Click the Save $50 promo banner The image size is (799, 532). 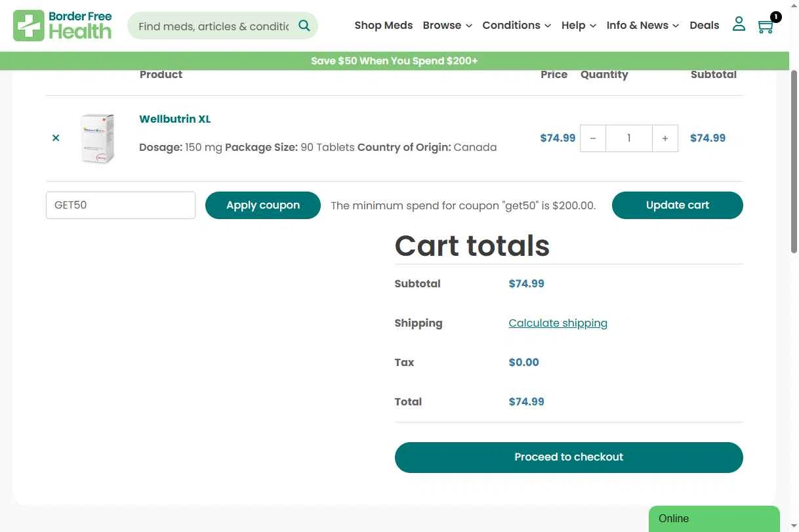[394, 61]
